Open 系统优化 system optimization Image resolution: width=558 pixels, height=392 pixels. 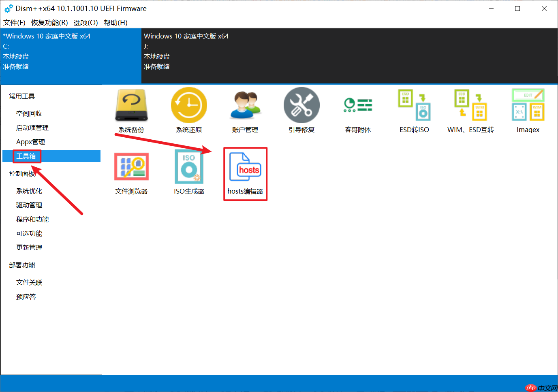click(x=29, y=191)
